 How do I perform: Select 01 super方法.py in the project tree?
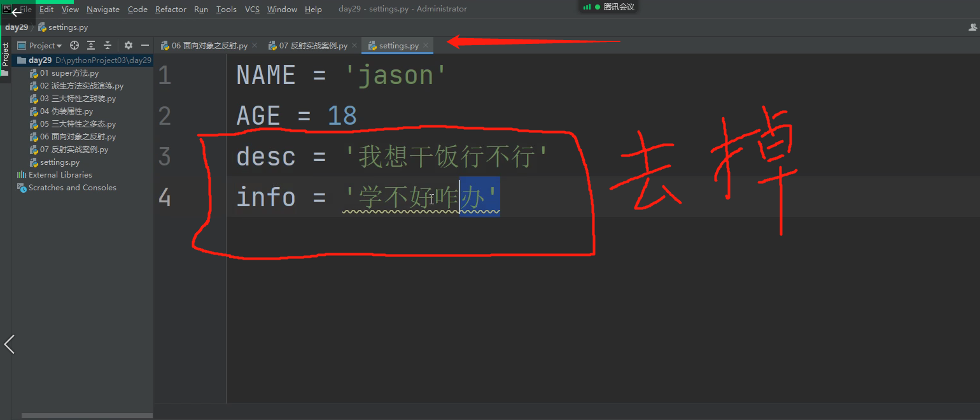[x=67, y=73]
